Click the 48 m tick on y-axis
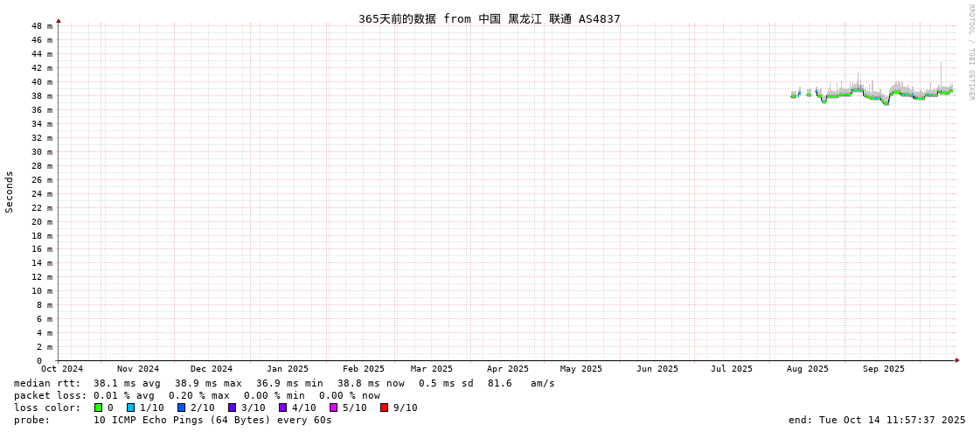 point(43,26)
